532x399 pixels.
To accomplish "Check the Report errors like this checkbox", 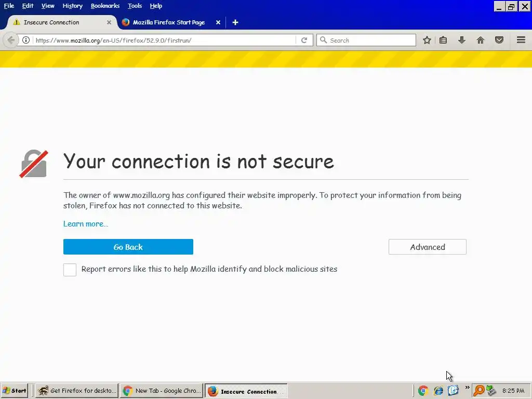I will (70, 270).
